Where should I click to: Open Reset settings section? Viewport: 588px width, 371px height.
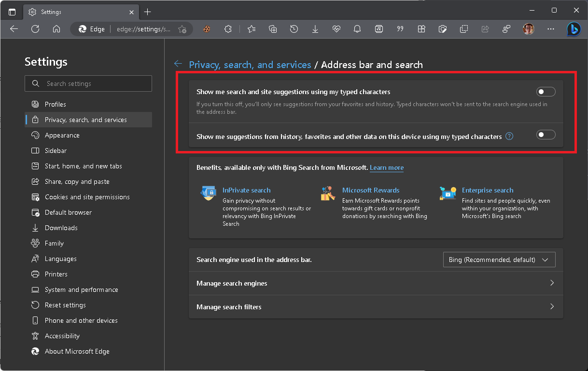(x=88, y=305)
